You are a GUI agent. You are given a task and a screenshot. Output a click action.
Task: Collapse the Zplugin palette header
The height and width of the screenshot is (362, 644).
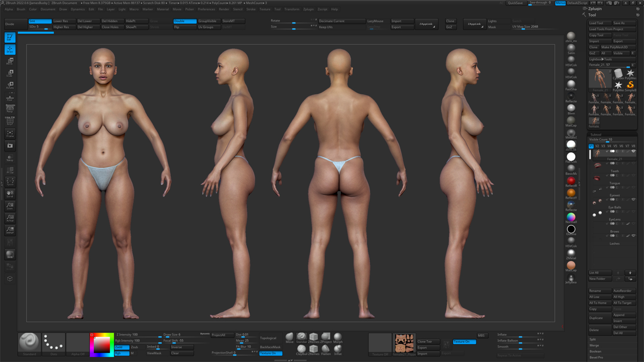pyautogui.click(x=595, y=8)
